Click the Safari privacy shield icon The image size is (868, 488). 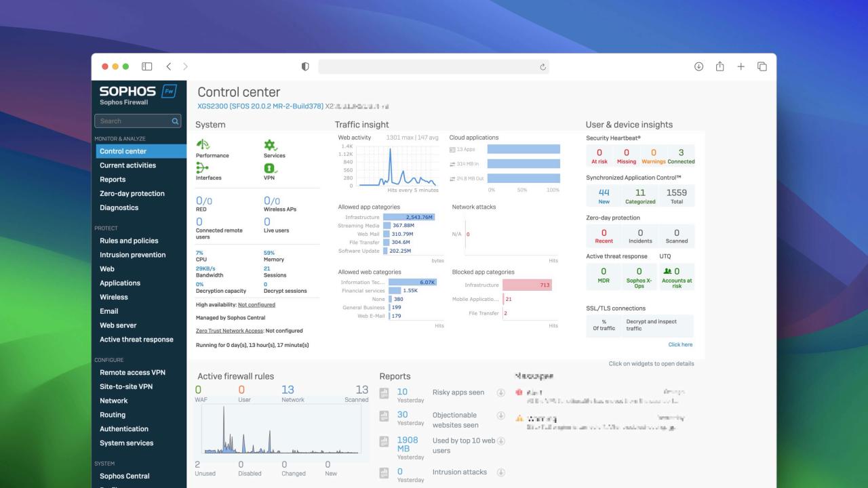click(305, 66)
